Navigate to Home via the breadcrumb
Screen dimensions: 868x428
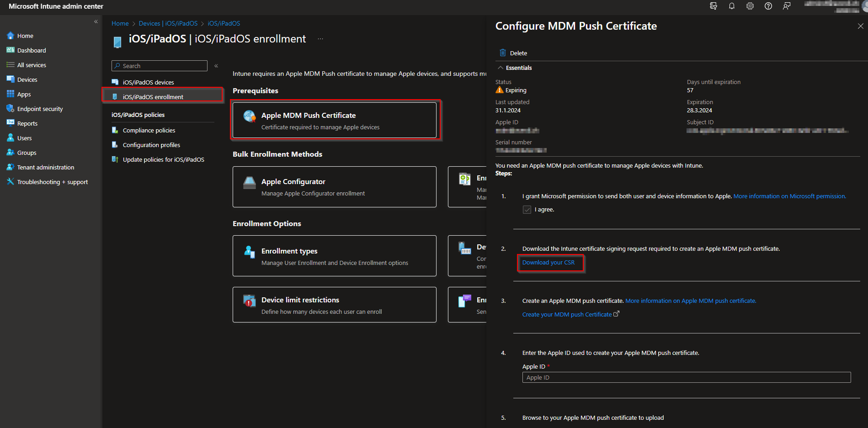120,23
